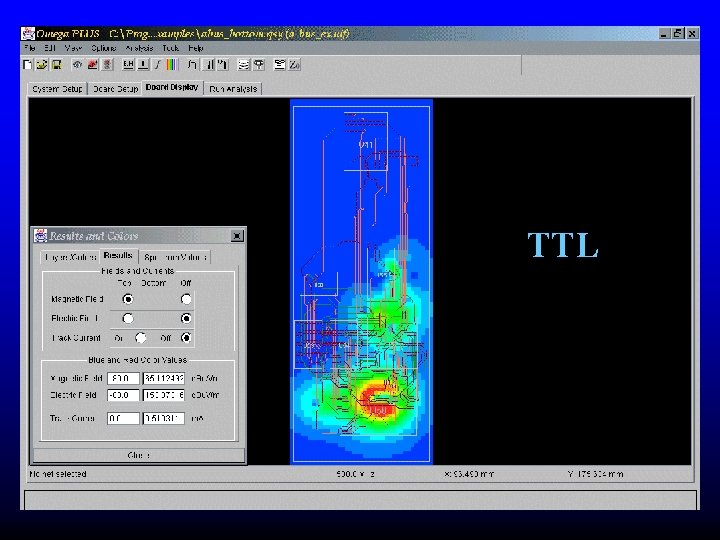Click the Magnetic Field blue value field
Viewport: 720px width, 540px height.
tap(123, 378)
